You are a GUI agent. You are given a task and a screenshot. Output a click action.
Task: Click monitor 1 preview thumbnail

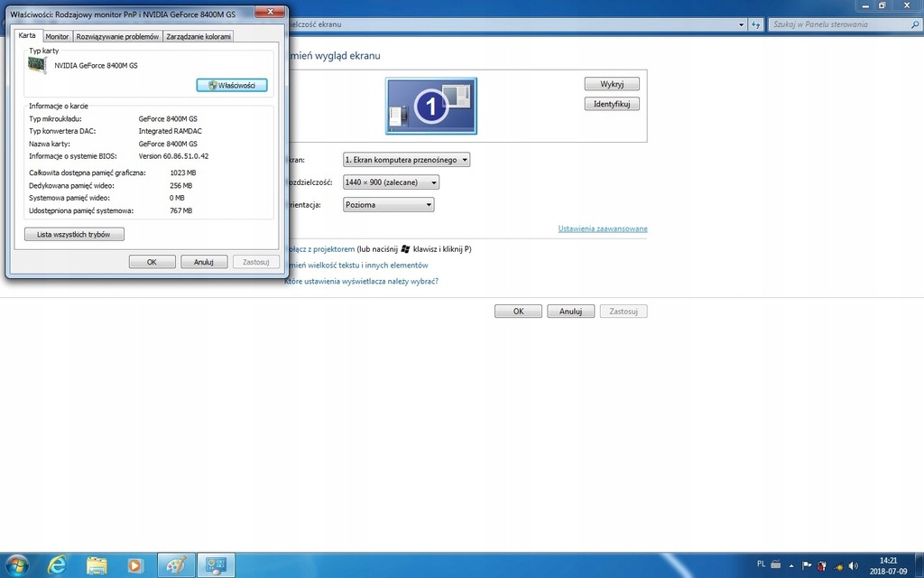pos(430,105)
